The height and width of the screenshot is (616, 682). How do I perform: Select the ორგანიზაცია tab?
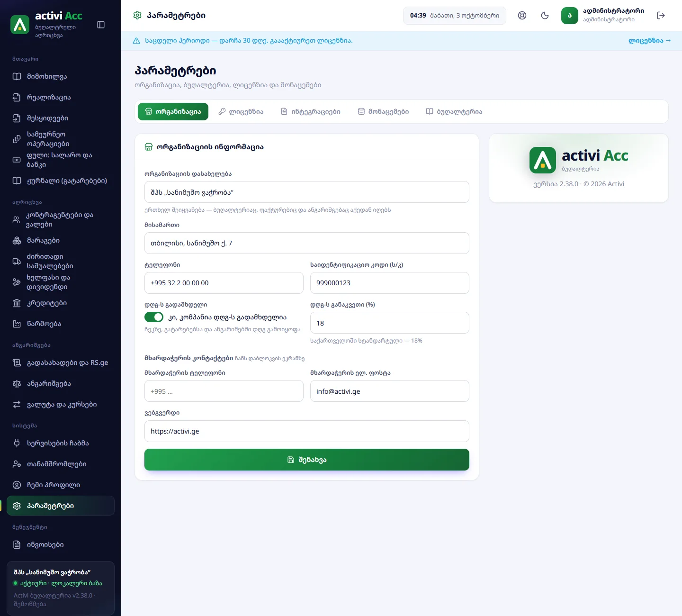coord(173,111)
